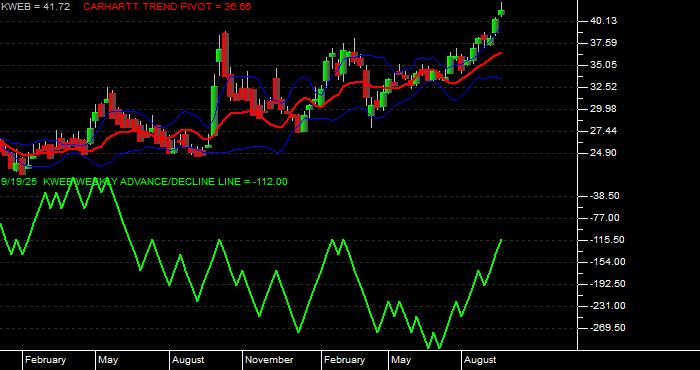
Task: Click the latest green candlestick at chart top
Action: (501, 12)
